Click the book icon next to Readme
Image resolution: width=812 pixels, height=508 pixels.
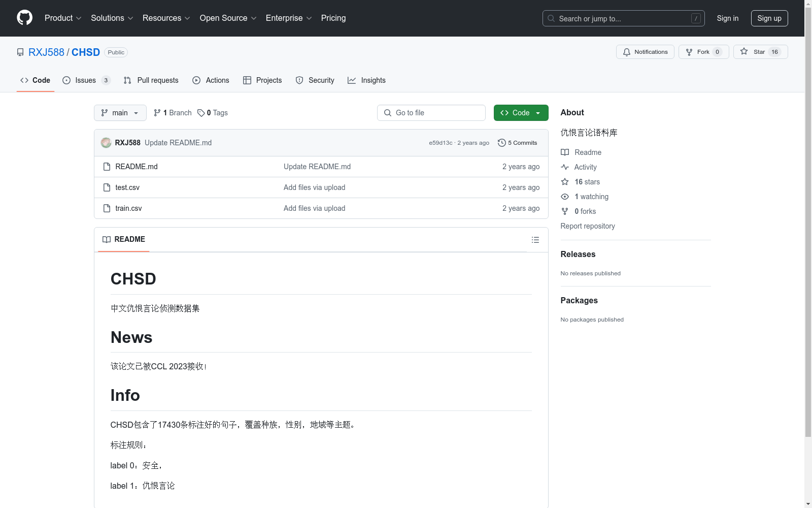pyautogui.click(x=565, y=152)
